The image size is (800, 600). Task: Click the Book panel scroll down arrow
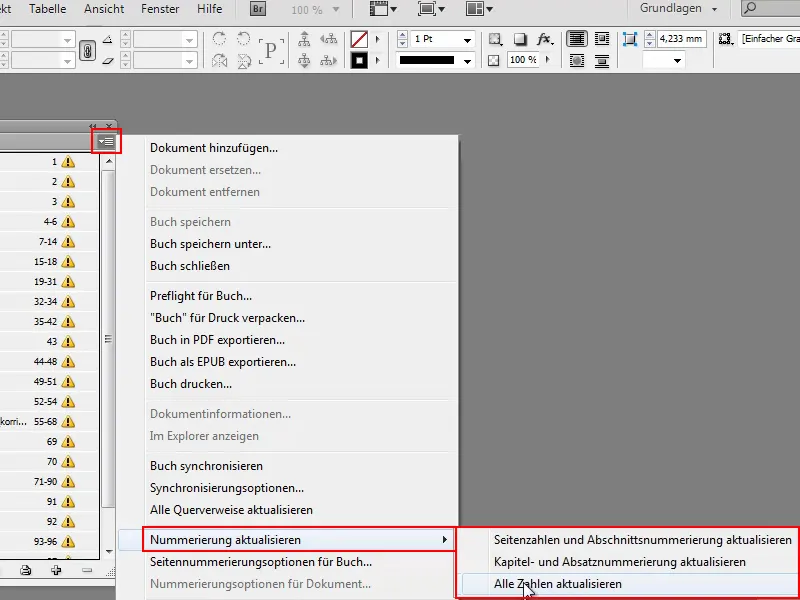(x=109, y=552)
